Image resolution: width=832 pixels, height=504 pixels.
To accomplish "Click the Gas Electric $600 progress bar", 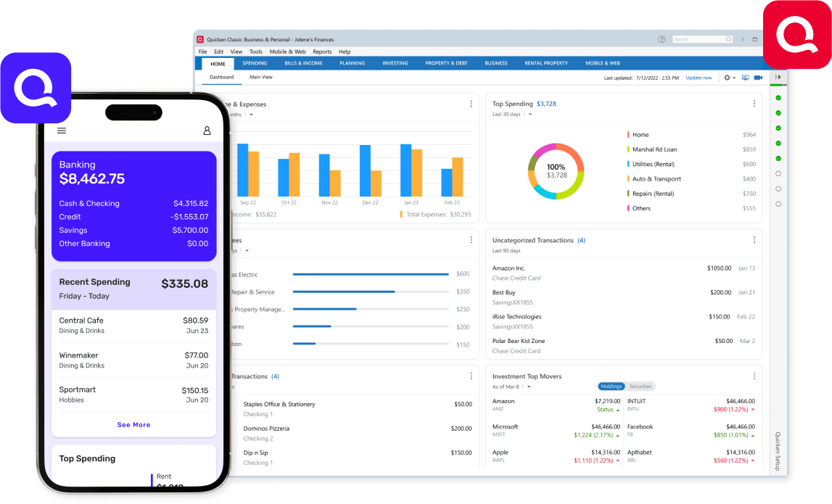I will (x=371, y=274).
